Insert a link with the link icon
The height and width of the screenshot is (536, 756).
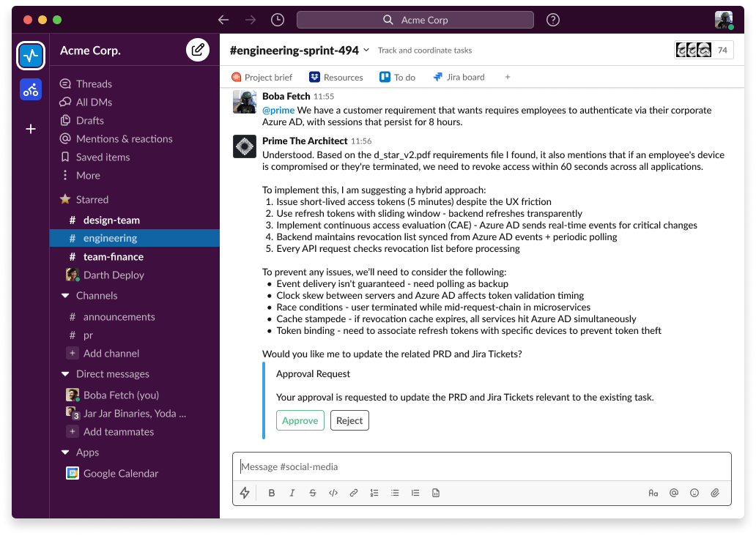[x=353, y=493]
